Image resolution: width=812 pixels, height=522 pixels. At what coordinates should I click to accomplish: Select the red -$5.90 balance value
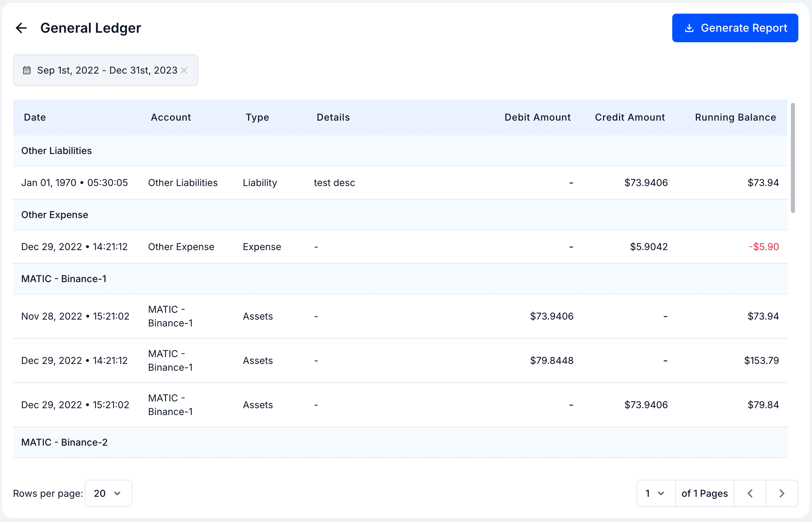[764, 246]
